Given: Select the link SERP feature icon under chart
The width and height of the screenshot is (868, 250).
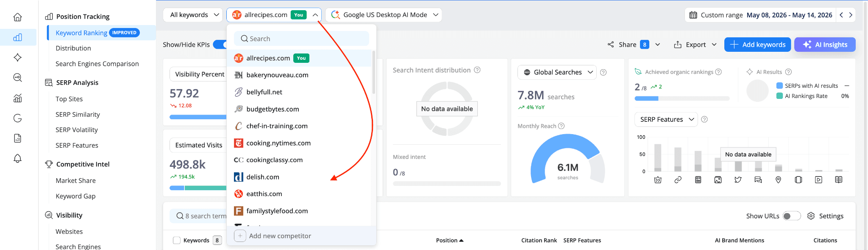Looking at the screenshot, I should (678, 180).
